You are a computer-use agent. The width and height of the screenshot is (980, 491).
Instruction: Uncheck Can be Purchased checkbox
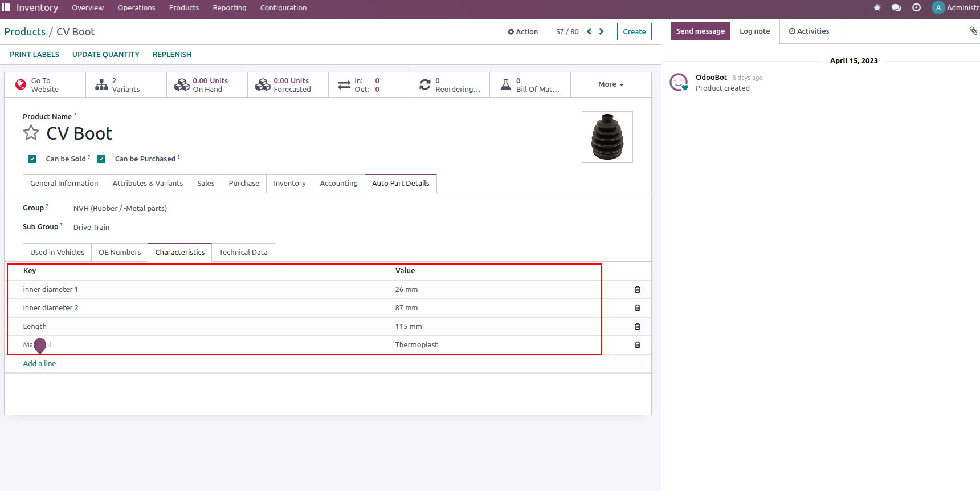click(x=101, y=159)
